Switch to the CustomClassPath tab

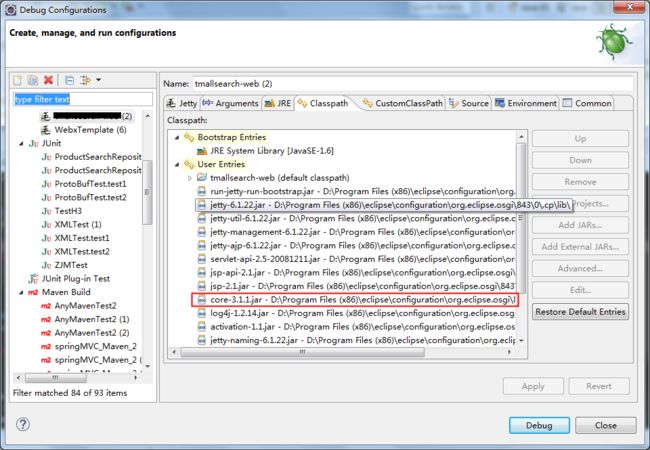[403, 103]
